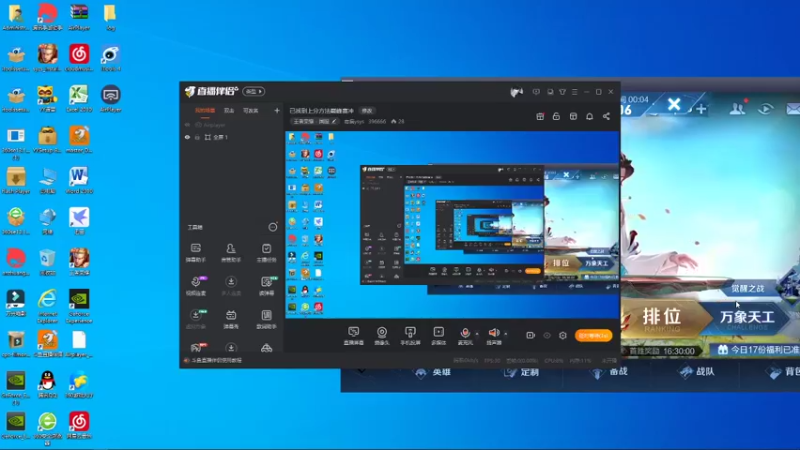This screenshot has width=800, height=450.
Task: Edit the stream category tag
Action: [315, 121]
